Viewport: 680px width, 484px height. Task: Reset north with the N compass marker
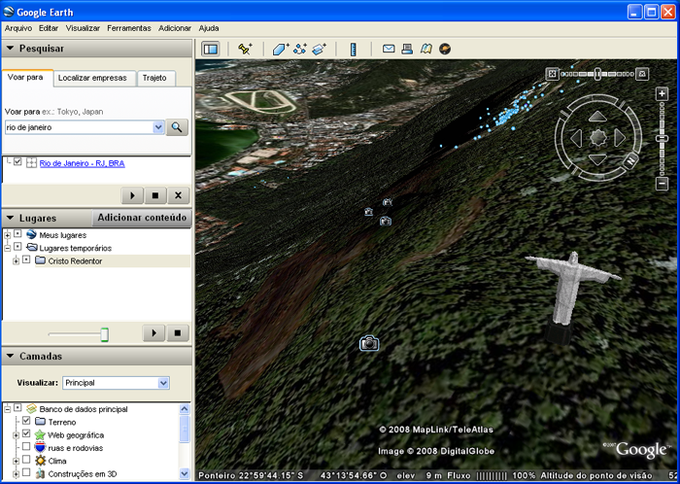[x=631, y=161]
